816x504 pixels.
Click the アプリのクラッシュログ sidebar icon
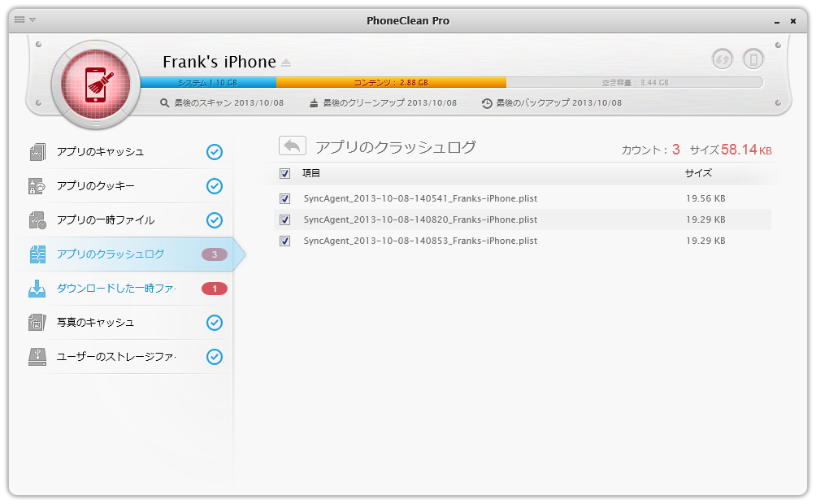coord(37,254)
